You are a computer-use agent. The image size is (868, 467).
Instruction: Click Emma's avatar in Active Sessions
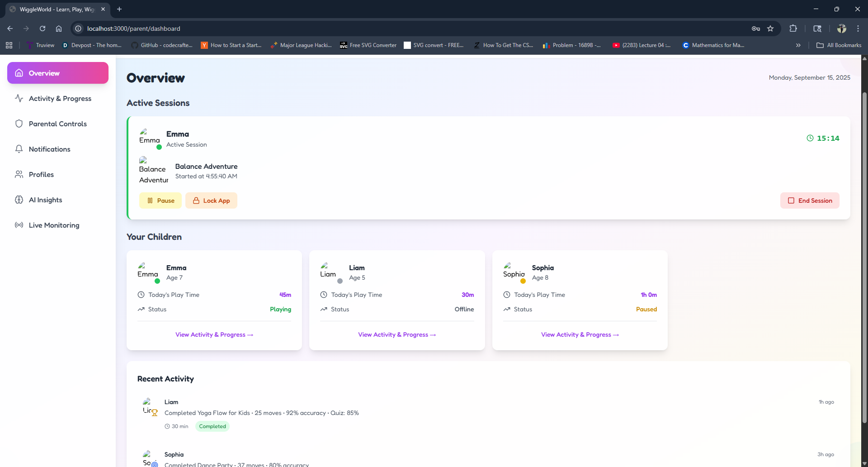150,138
